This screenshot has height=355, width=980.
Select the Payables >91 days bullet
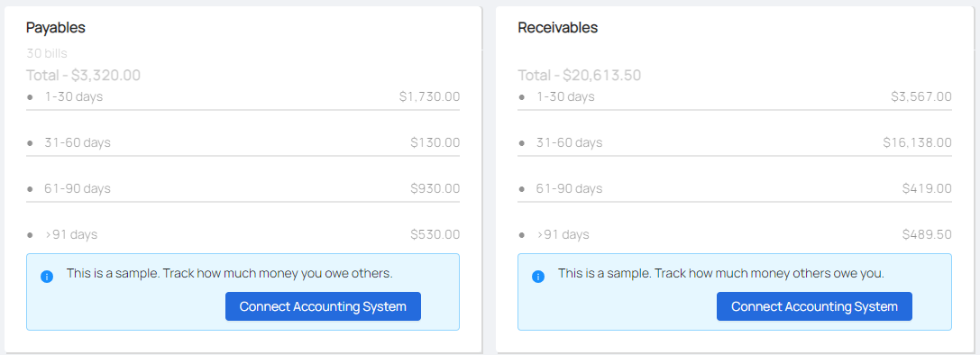pyautogui.click(x=30, y=235)
